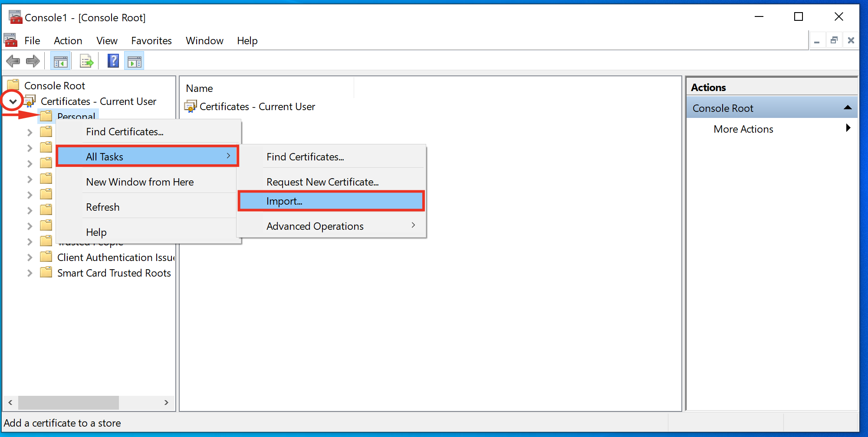Select the Certificates snap-in icon in Name list

click(x=190, y=107)
